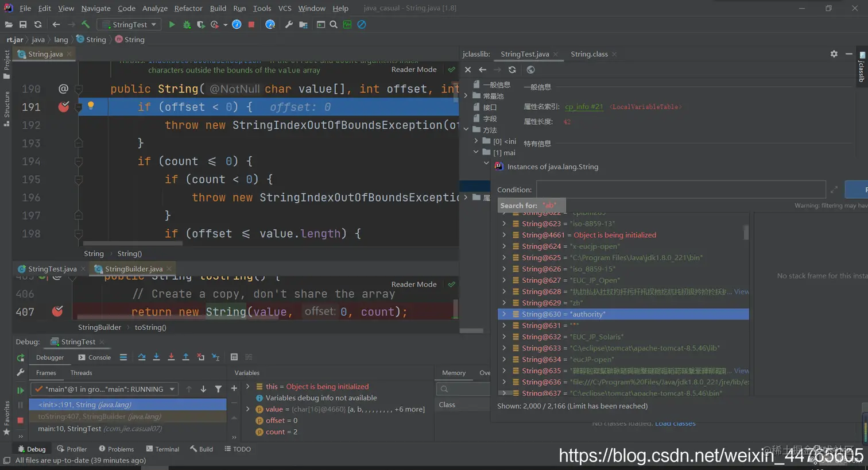Open the Navigate menu
This screenshot has height=470, width=868.
click(x=96, y=8)
